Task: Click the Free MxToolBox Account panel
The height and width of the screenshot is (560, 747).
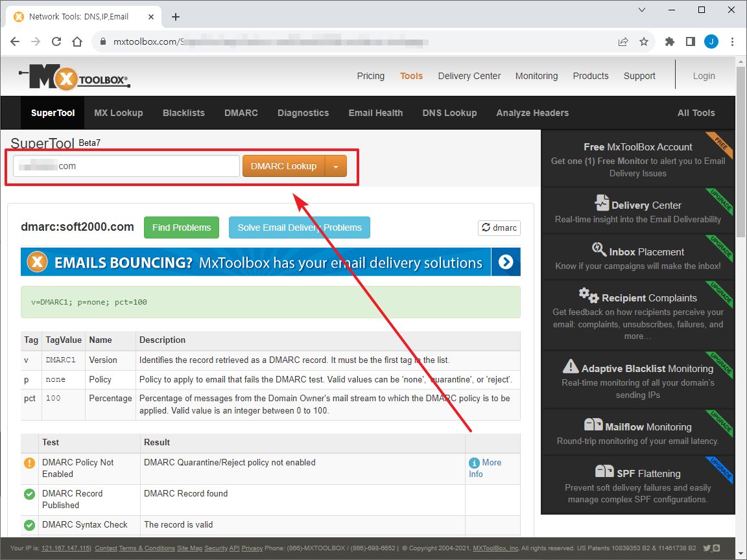Action: click(x=638, y=159)
